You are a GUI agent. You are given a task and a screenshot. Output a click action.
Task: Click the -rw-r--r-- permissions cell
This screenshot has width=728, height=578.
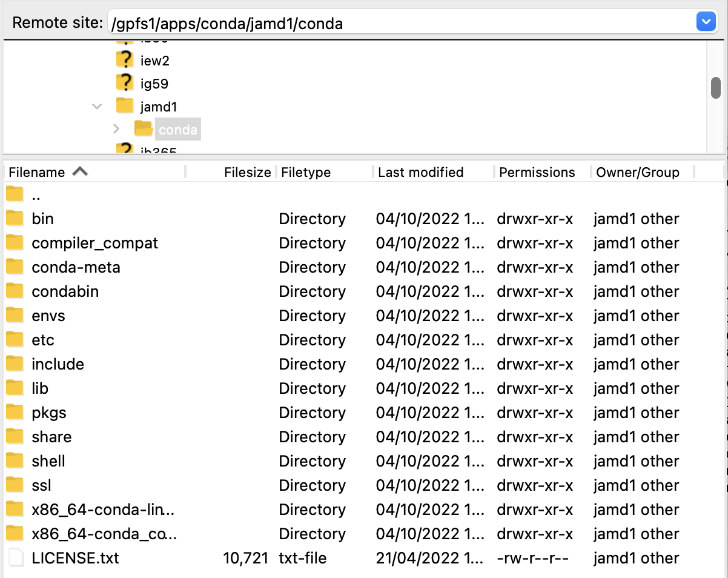(x=532, y=558)
